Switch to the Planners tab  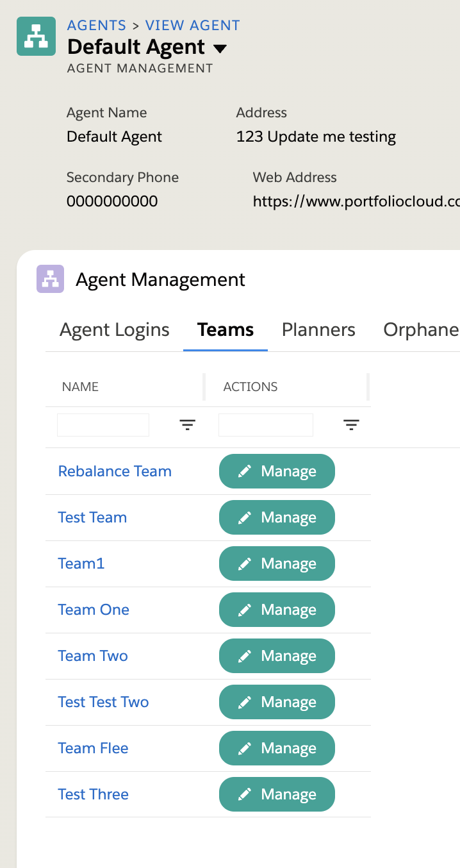pyautogui.click(x=318, y=330)
